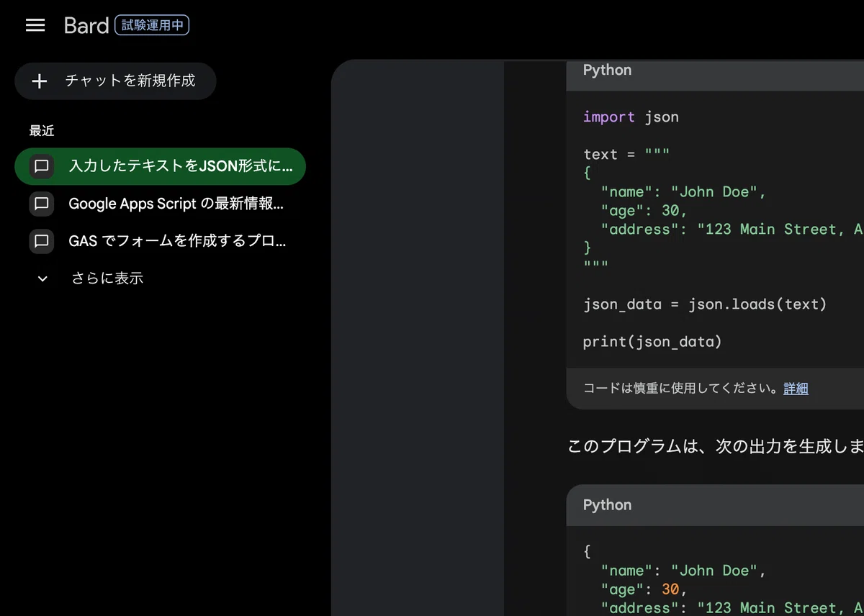
Task: Click "name": "John Doe" in second code block
Action: point(683,571)
